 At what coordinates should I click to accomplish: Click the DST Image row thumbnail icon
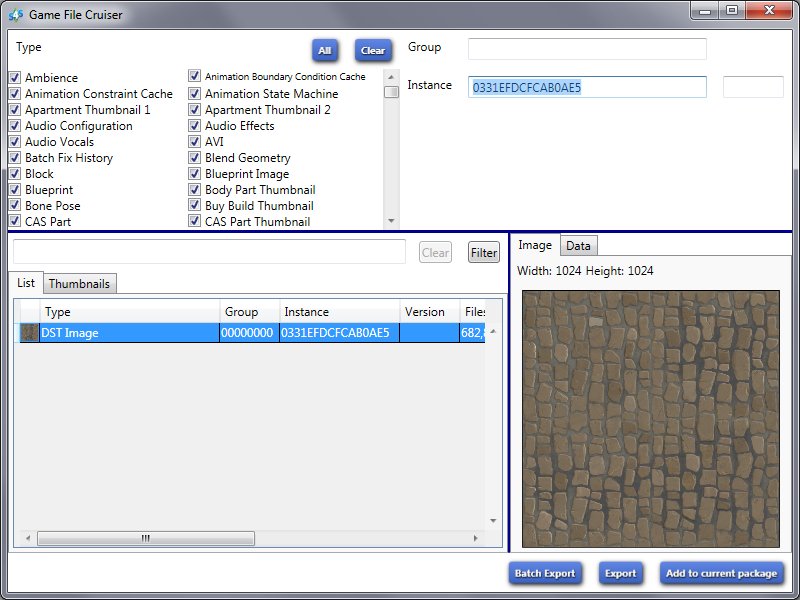point(29,333)
